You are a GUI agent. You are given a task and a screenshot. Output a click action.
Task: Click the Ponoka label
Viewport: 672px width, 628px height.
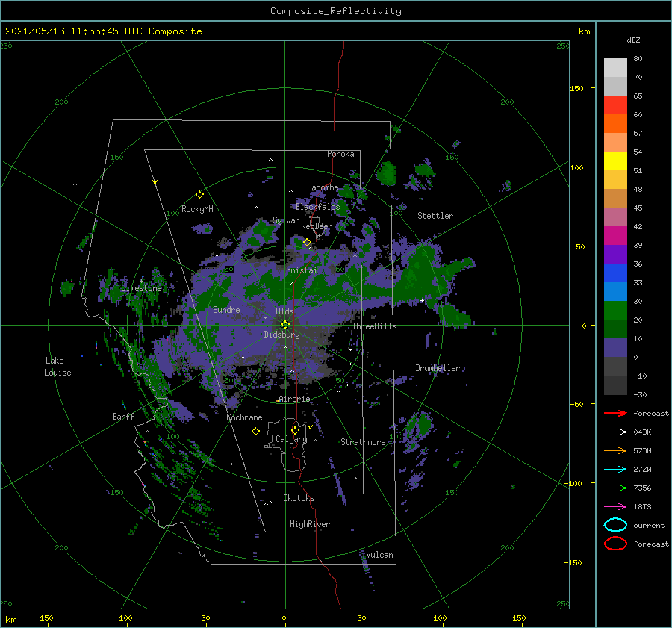340,154
